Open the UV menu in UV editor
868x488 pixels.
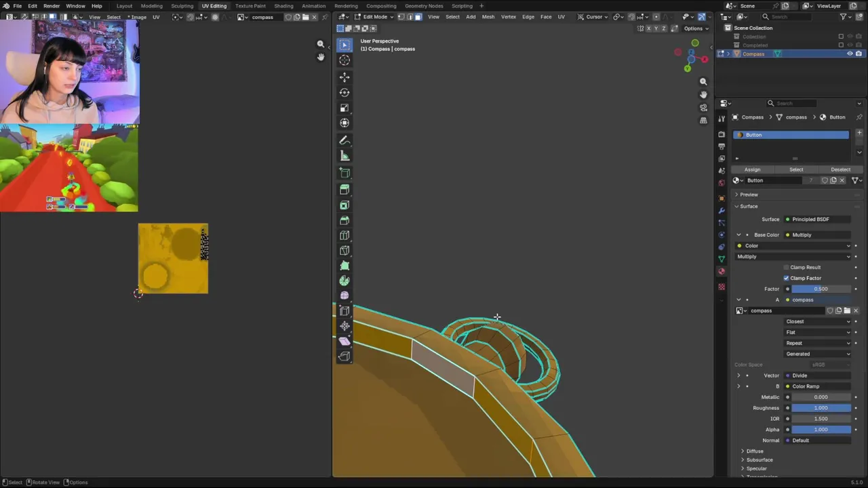point(156,17)
